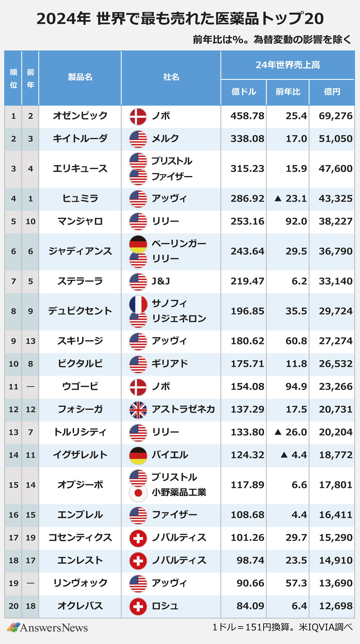Click the 製品名 column header
The image size is (360, 644).
(x=80, y=77)
